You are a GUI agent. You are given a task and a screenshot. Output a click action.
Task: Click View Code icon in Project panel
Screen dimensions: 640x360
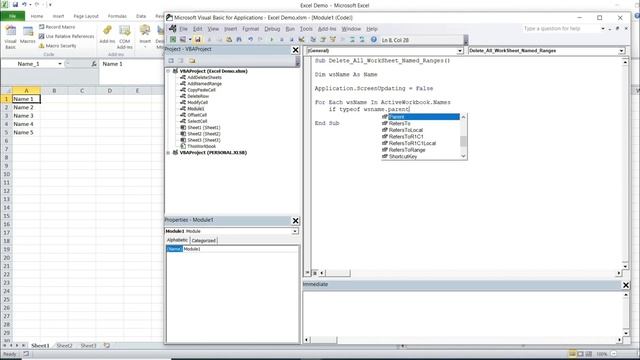(x=171, y=60)
